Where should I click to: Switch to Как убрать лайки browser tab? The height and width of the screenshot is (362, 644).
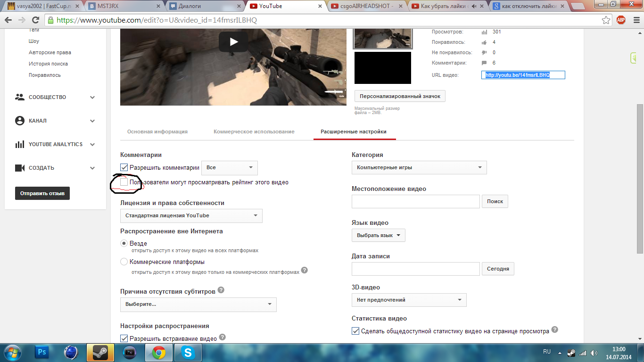click(448, 6)
